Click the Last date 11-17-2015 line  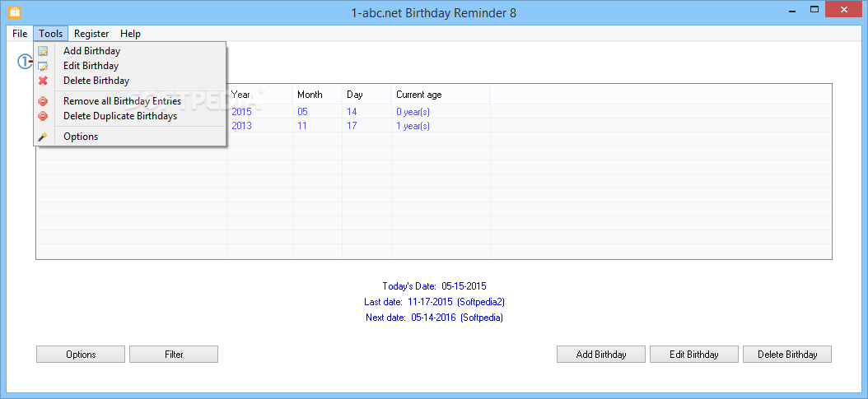point(435,302)
